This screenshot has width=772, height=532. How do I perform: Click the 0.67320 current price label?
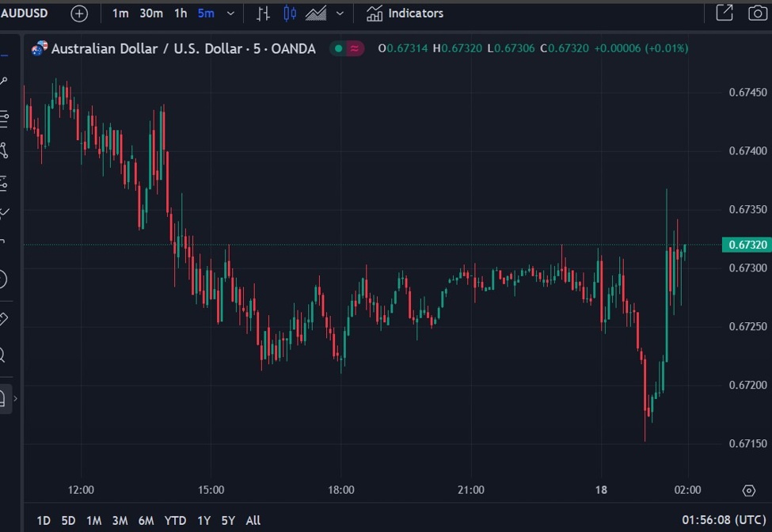click(x=747, y=245)
